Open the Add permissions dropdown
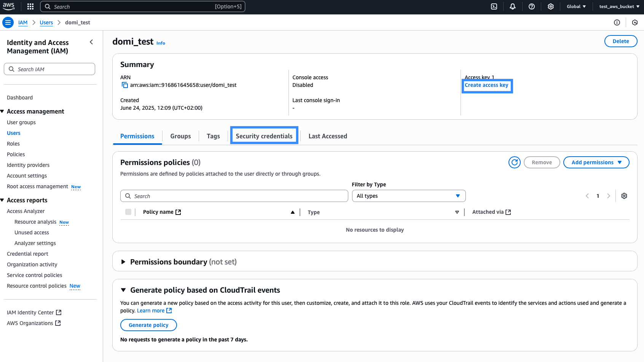 596,162
